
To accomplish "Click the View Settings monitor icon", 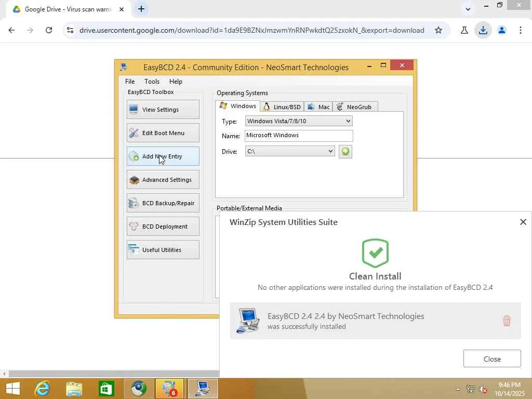I will [x=134, y=109].
